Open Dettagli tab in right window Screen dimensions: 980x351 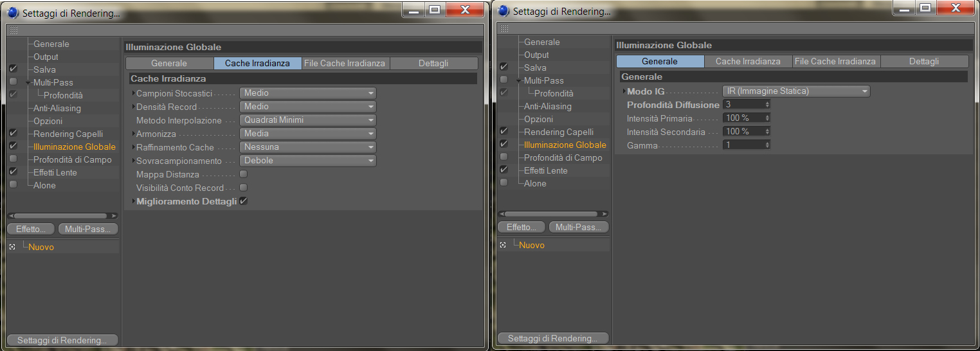(x=924, y=61)
